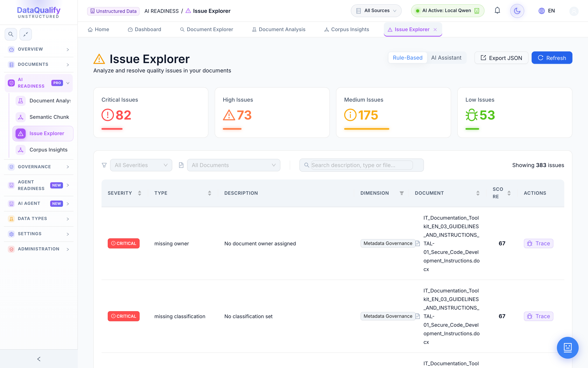The width and height of the screenshot is (588, 368).
Task: Click the High Issues warning triangle icon
Action: coord(229,115)
